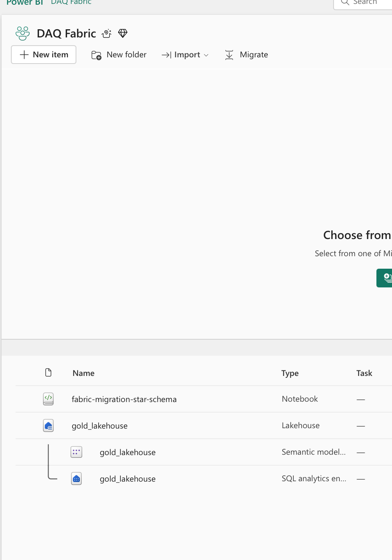The width and height of the screenshot is (392, 560).
Task: Open the fabric-migration-star-schema notebook
Action: (124, 399)
